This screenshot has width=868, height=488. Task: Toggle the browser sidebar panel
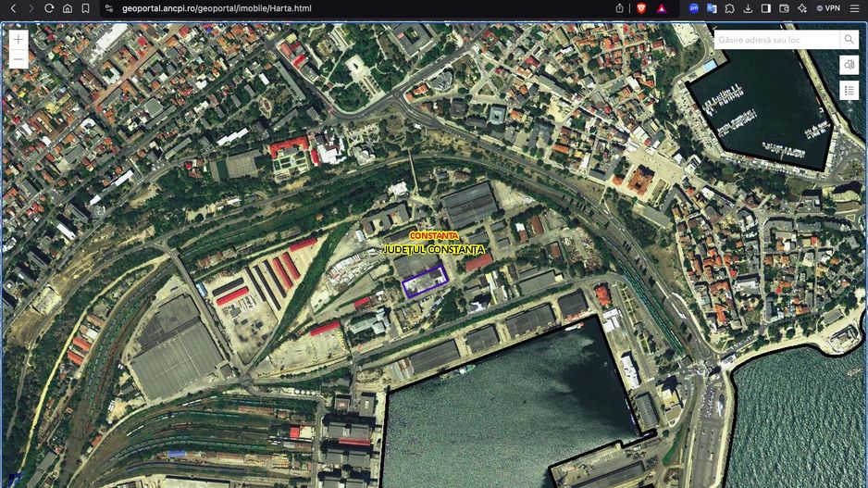point(765,8)
